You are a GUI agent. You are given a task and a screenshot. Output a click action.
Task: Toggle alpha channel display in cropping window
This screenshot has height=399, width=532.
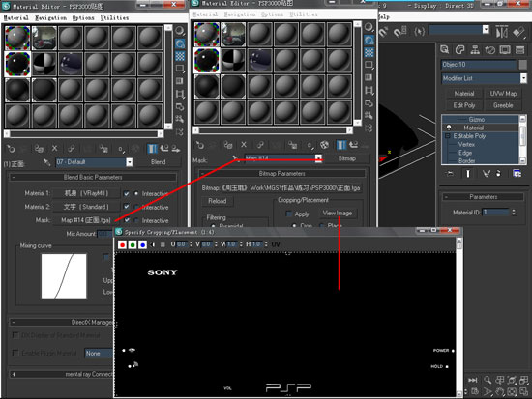[152, 244]
